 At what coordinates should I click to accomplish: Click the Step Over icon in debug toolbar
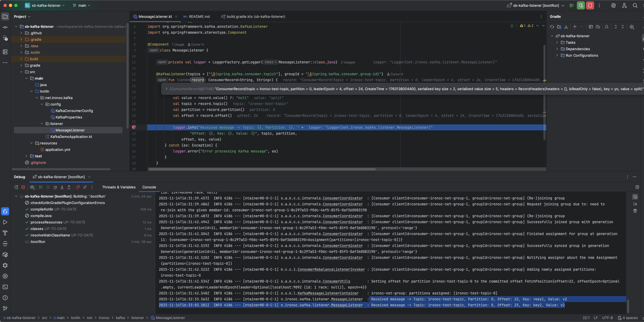coord(55,187)
